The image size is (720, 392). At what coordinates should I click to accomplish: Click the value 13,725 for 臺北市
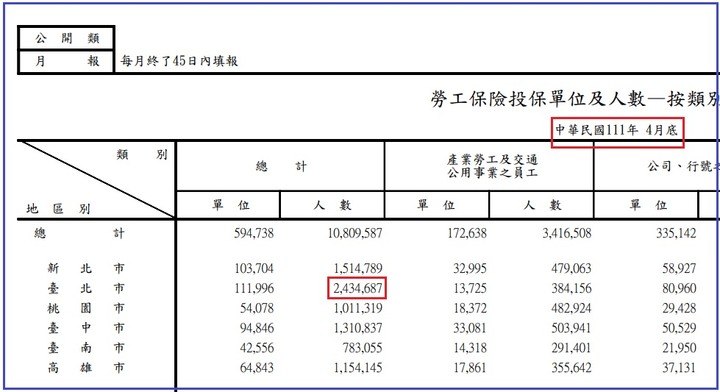[470, 288]
